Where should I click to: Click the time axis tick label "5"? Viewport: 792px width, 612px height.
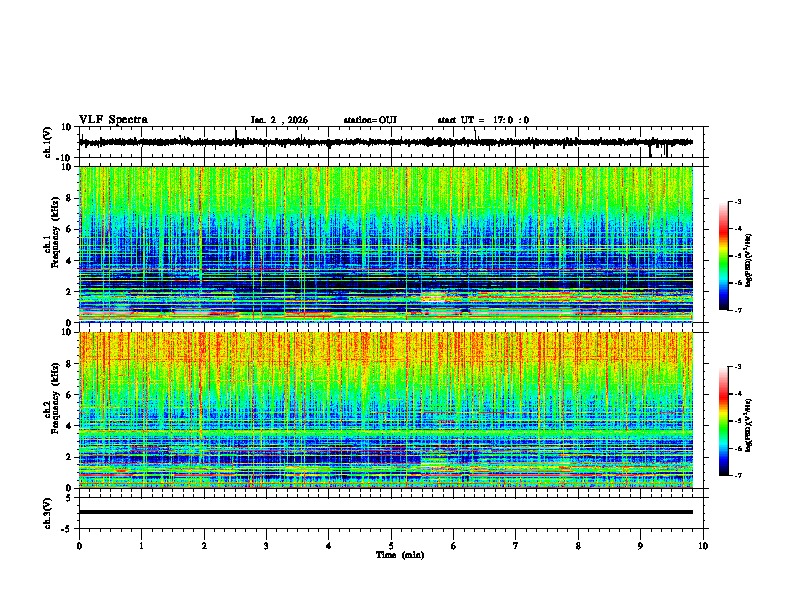pos(391,546)
